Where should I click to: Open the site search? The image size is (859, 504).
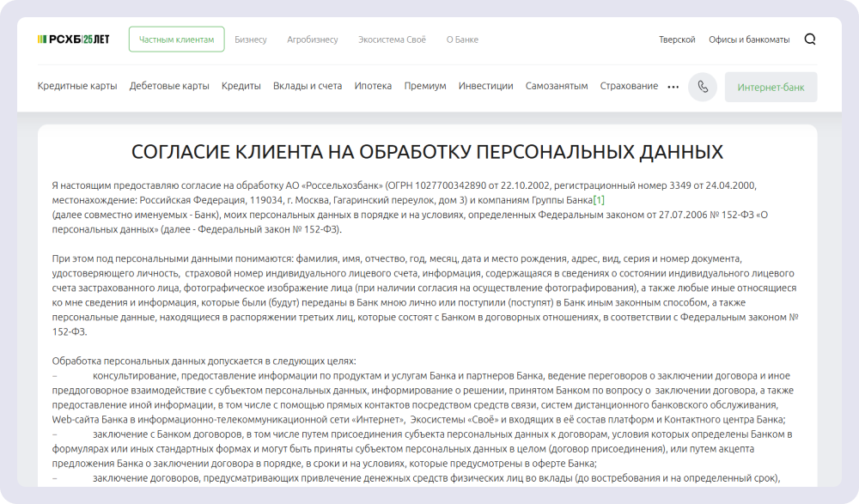(808, 39)
